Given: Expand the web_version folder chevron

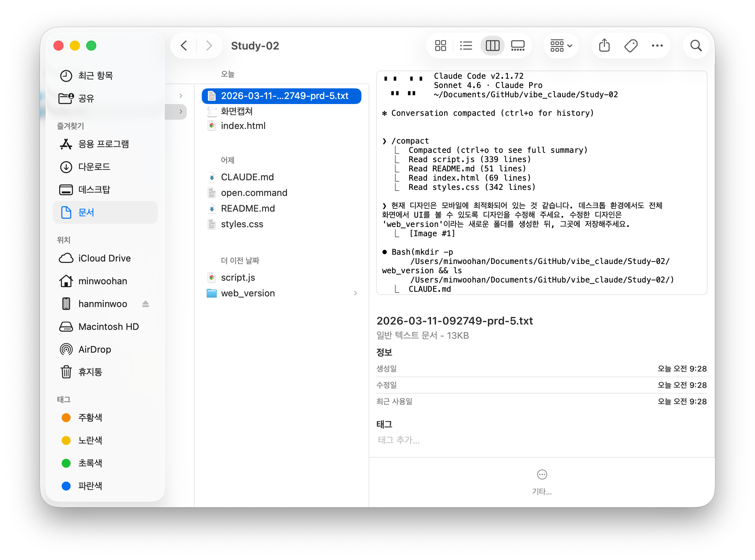Looking at the screenshot, I should (355, 293).
